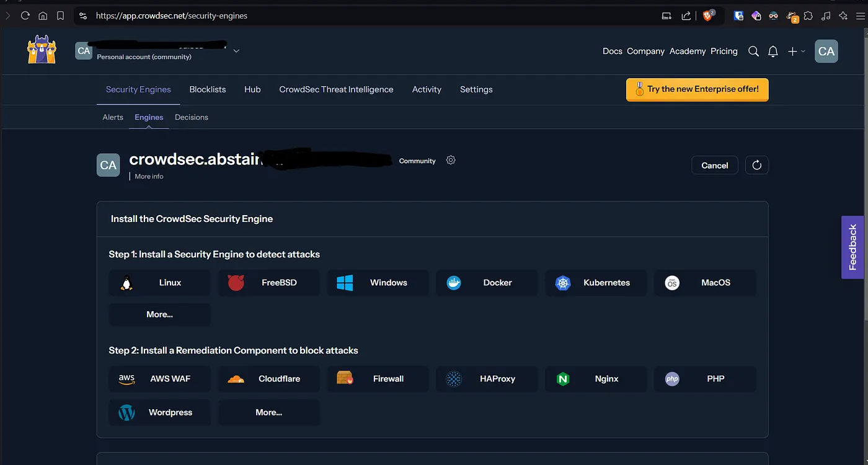
Task: Select Firewall remediation component
Action: point(378,379)
